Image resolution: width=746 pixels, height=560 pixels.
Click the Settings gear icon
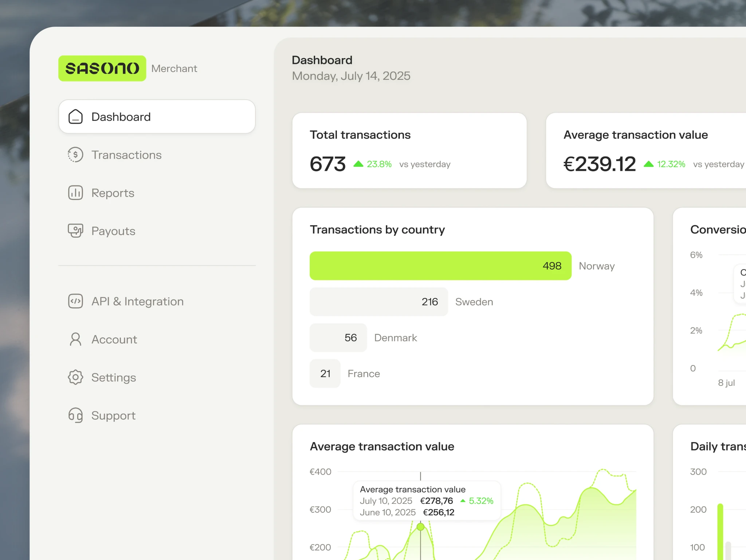point(75,377)
